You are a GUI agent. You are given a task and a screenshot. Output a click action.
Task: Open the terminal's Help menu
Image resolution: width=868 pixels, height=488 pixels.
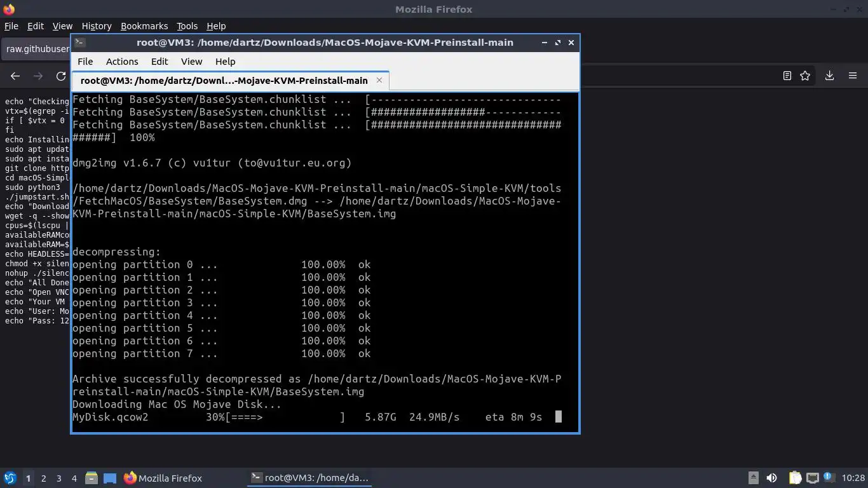click(226, 62)
